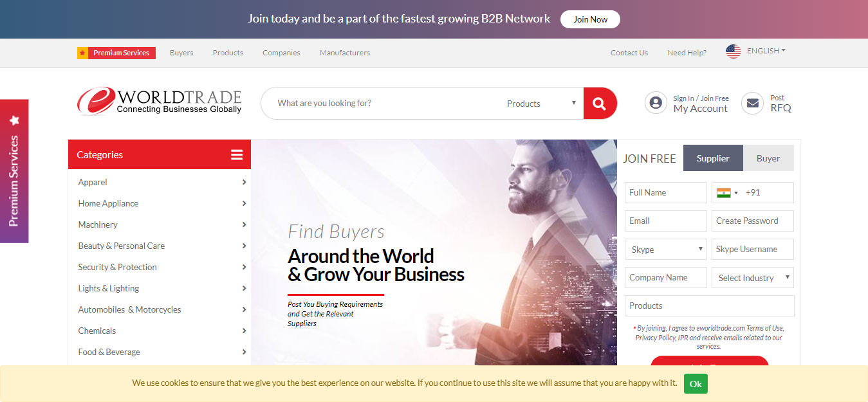
Task: Switch to the Supplier tab
Action: [x=712, y=158]
